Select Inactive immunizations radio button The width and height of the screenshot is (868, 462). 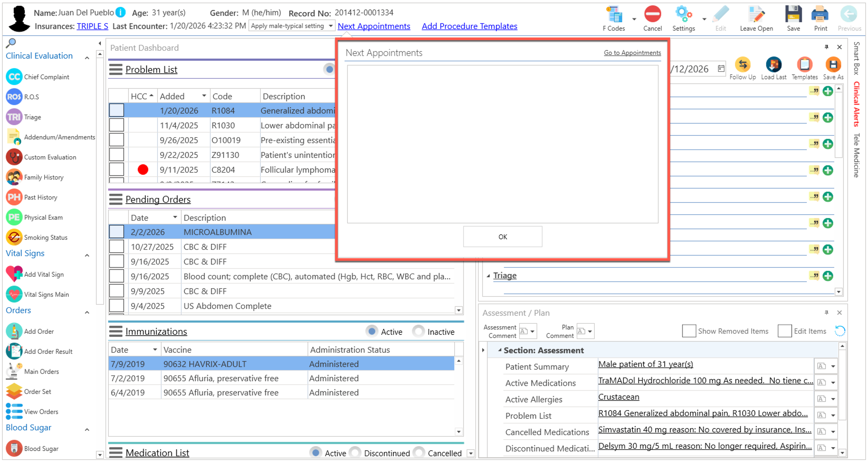tap(418, 332)
